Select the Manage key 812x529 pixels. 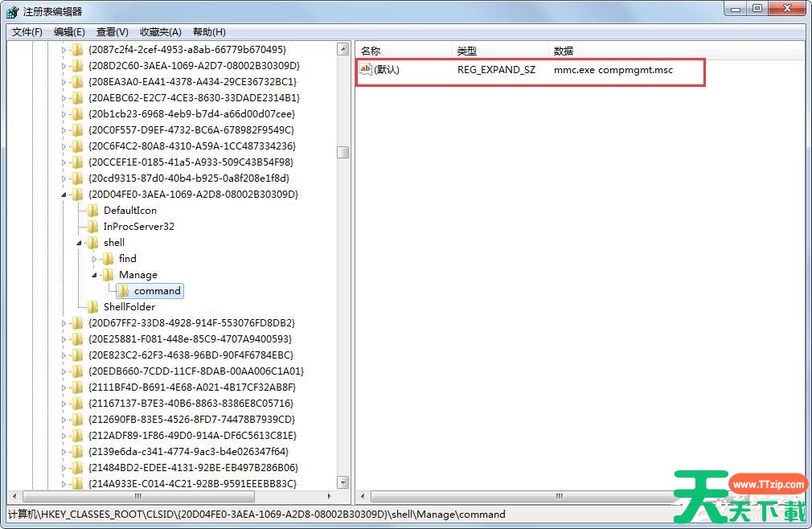(138, 275)
